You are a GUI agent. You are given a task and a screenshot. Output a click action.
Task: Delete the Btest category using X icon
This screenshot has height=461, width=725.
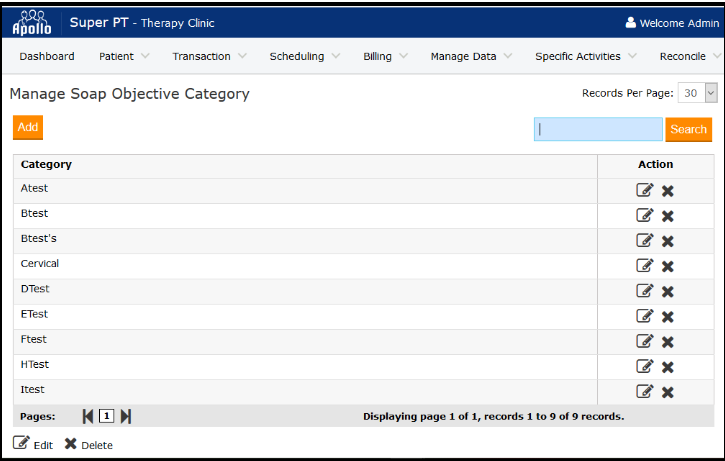tap(668, 216)
